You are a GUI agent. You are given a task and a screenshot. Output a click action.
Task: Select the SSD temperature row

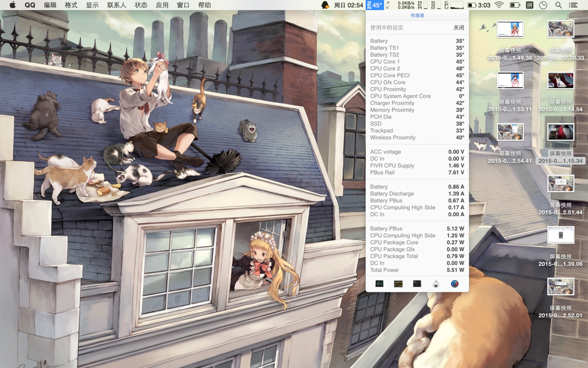point(417,124)
